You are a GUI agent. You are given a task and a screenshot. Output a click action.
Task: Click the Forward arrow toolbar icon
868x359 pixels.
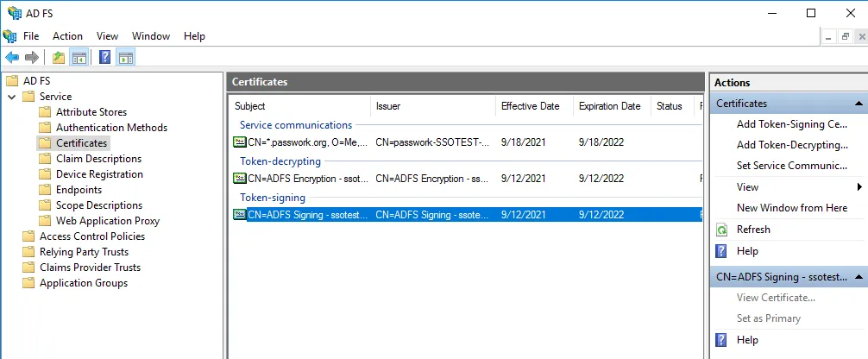(x=32, y=58)
